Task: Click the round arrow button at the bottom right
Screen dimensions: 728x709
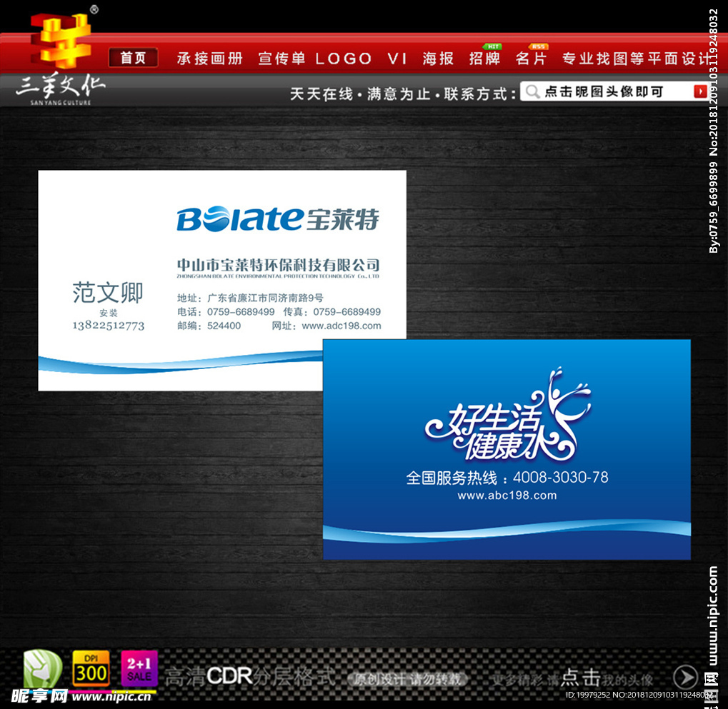Action: (687, 677)
